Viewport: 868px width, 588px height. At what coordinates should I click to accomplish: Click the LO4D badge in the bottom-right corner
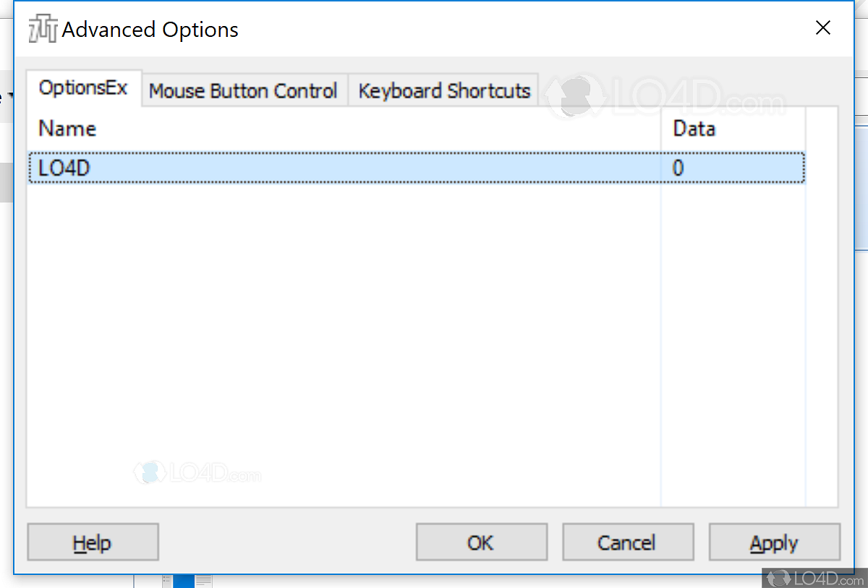tap(813, 579)
